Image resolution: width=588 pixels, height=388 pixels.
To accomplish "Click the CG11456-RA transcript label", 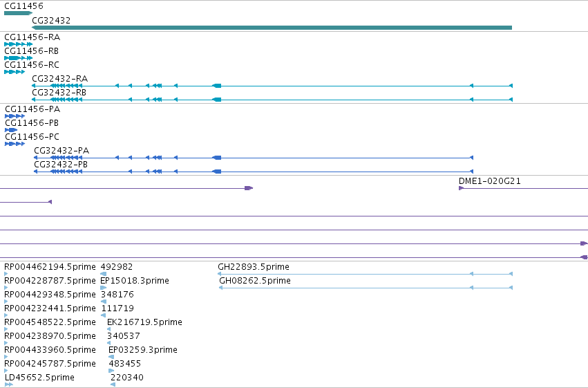I will [32, 37].
